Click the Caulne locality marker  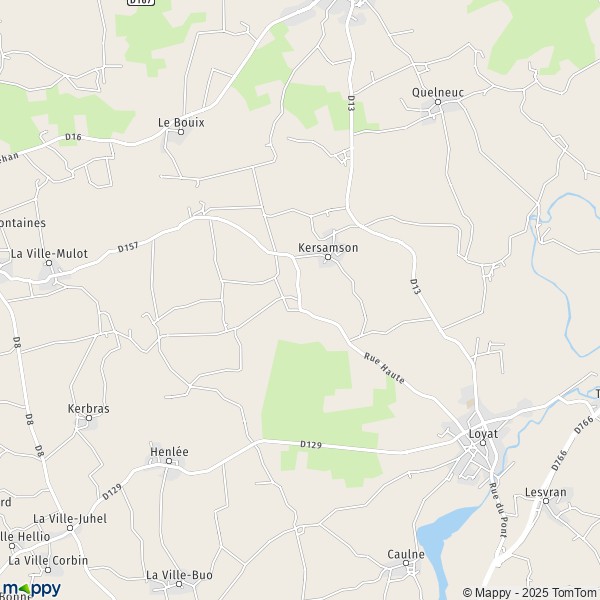(406, 563)
